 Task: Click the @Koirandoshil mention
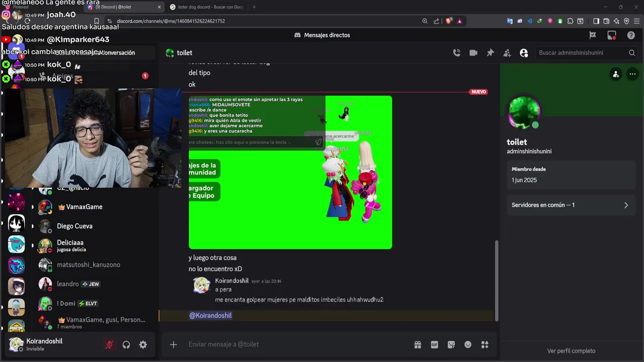pyautogui.click(x=210, y=315)
